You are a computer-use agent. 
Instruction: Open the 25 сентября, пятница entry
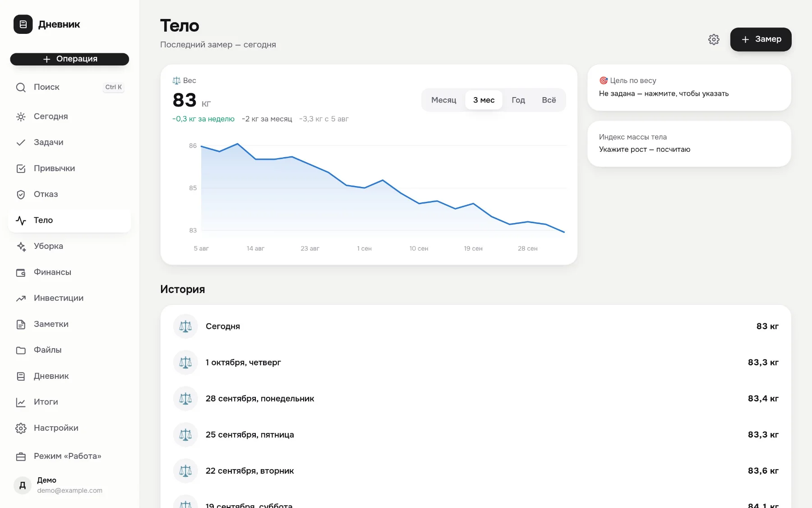pyautogui.click(x=475, y=434)
